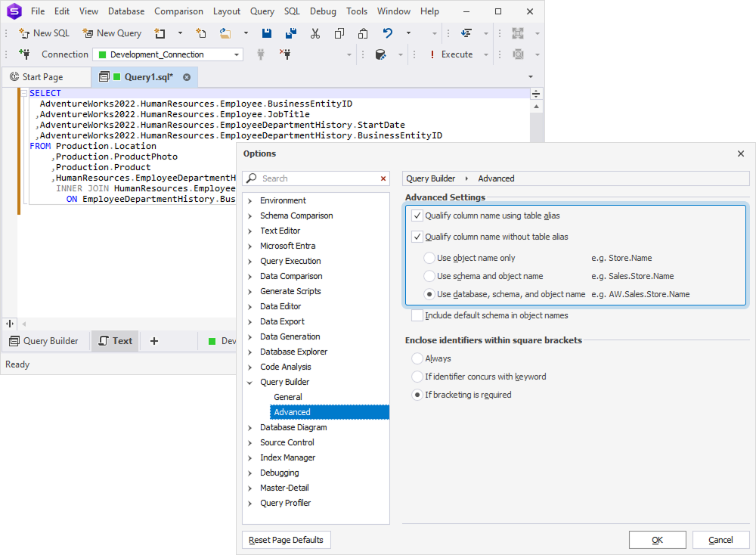Select the Code Analysis tree item
Viewport: 756px width, 555px height.
click(x=286, y=367)
